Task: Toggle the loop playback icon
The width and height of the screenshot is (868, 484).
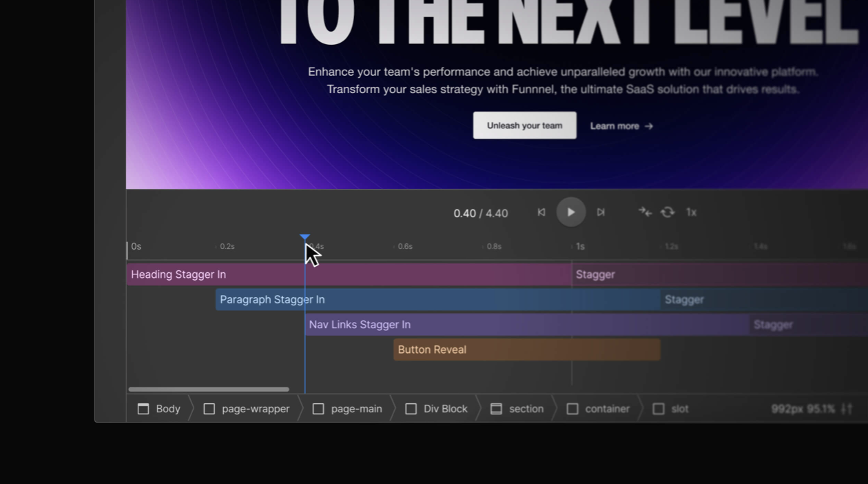Action: (x=668, y=212)
